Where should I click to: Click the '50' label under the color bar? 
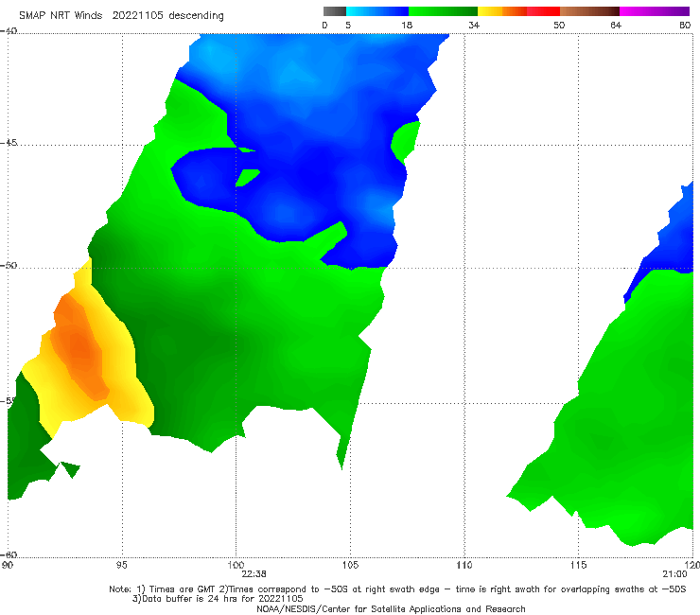559,26
